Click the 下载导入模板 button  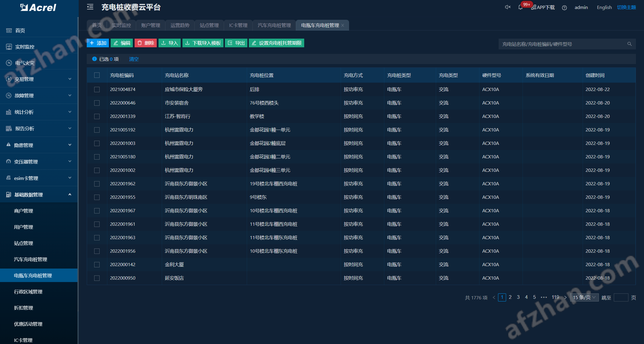[203, 43]
